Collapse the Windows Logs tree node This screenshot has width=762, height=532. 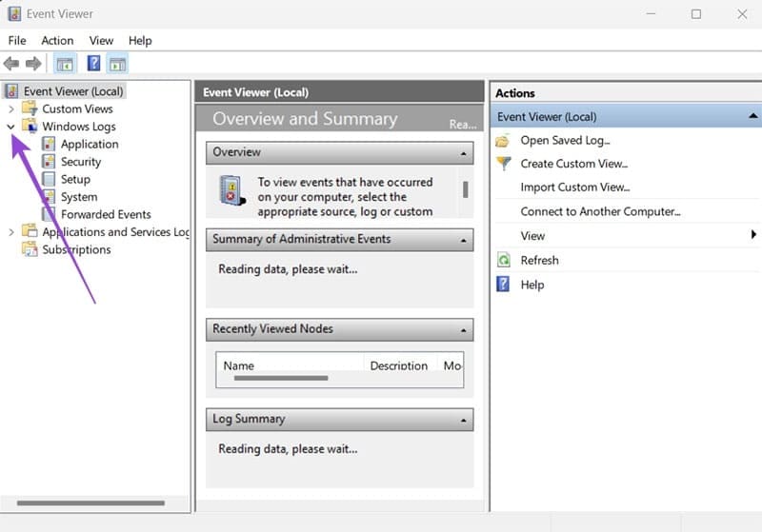click(10, 127)
